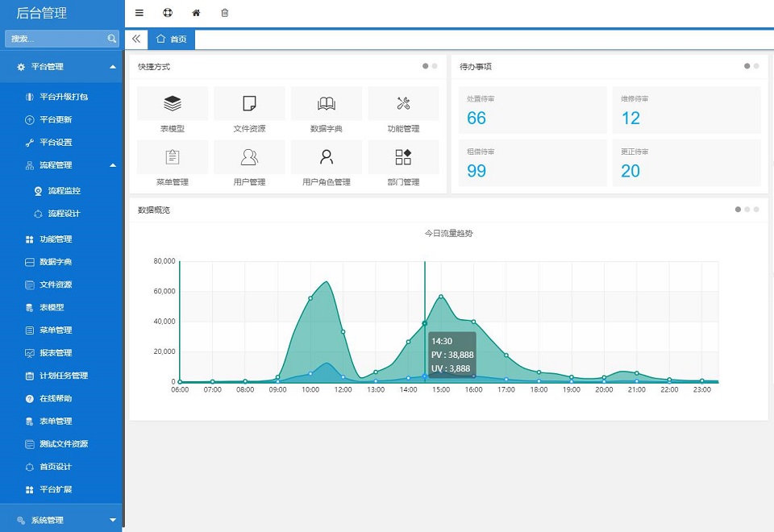This screenshot has height=532, width=774.
Task: Open 流程监控 in the sidebar menu
Action: 64,191
